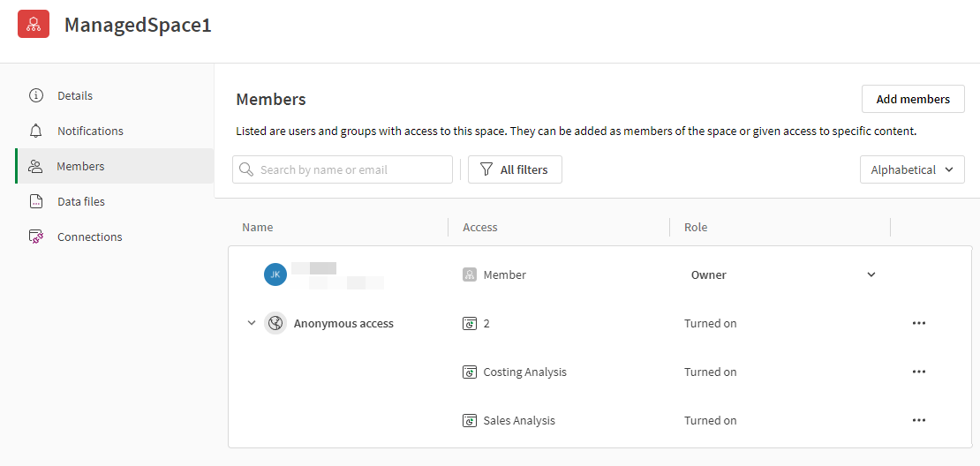The width and height of the screenshot is (980, 466).
Task: Click the Notifications bell icon
Action: tap(36, 132)
